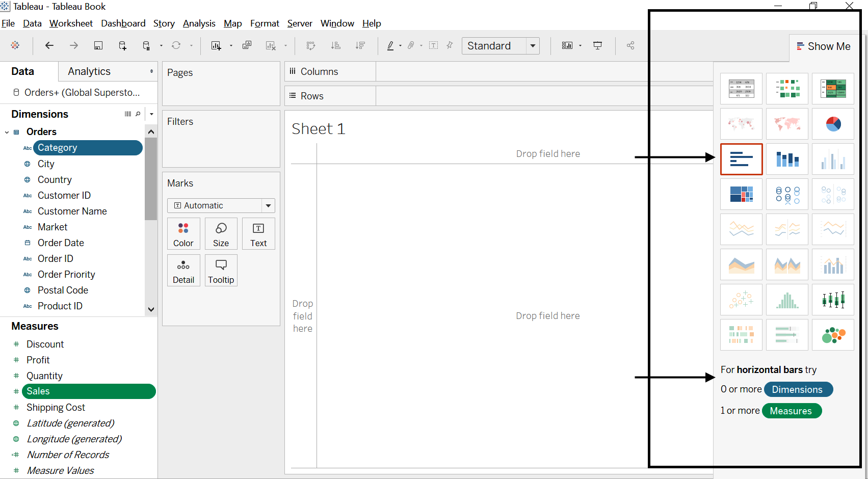This screenshot has width=868, height=479.
Task: Select the Order Date dimension
Action: (x=61, y=243)
